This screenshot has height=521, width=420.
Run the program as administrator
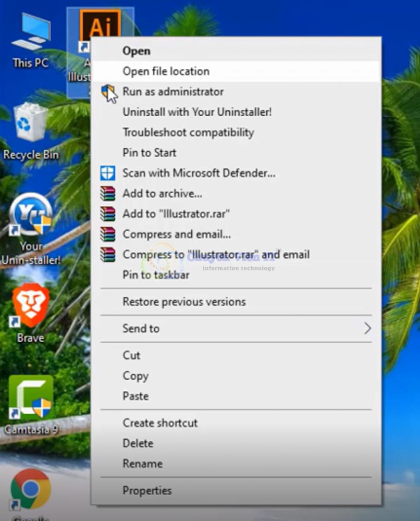point(172,92)
